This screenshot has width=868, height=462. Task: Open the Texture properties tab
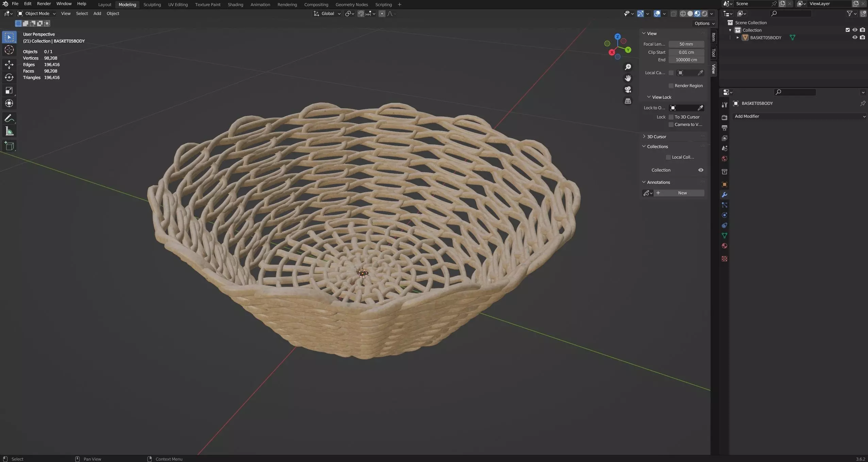click(x=724, y=259)
